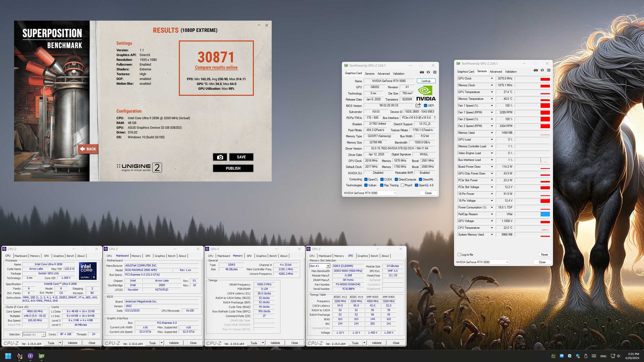Toggle the OpenCL checkbox
The height and width of the screenshot is (362, 644).
pos(366,179)
